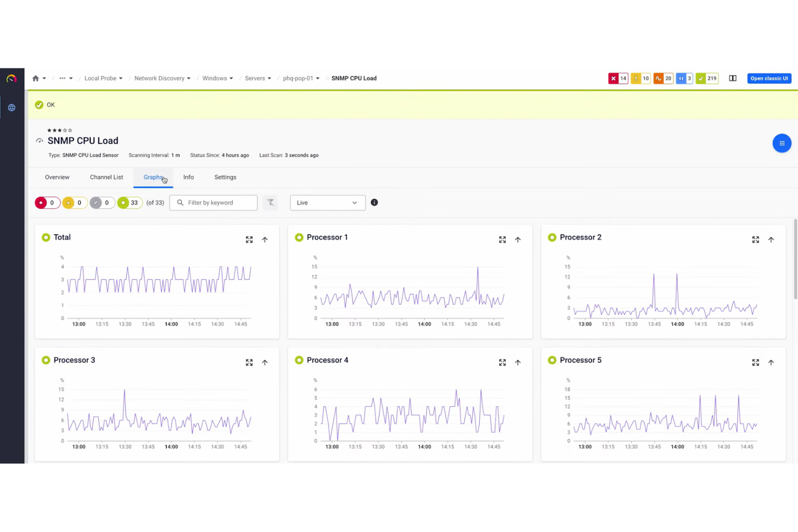
Task: Go to home via the house icon
Action: click(x=36, y=78)
